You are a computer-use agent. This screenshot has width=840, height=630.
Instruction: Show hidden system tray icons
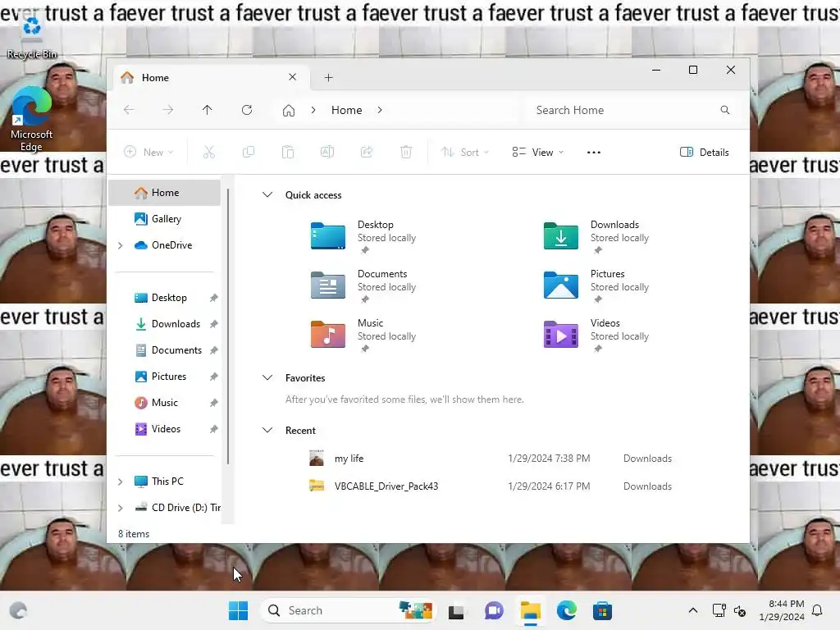click(692, 610)
